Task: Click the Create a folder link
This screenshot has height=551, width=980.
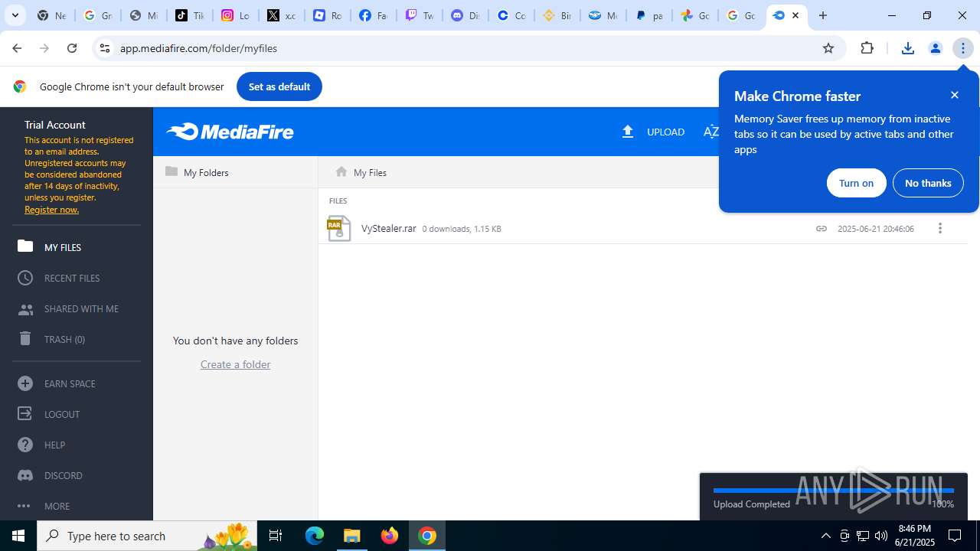Action: coord(235,364)
